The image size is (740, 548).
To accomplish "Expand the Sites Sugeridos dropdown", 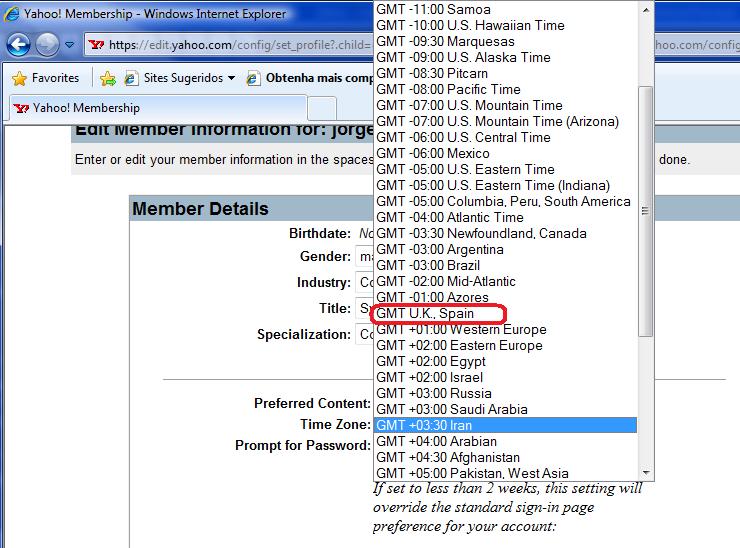I will coord(231,78).
